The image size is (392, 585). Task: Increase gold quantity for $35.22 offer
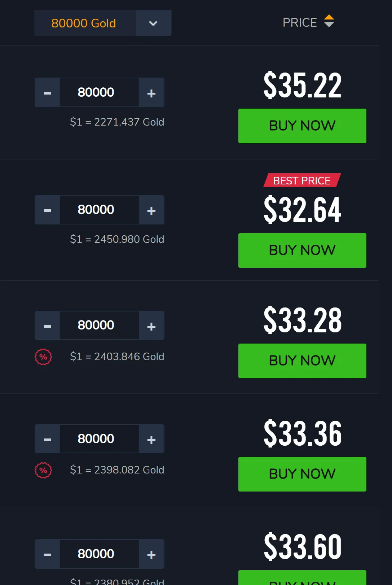pos(151,93)
